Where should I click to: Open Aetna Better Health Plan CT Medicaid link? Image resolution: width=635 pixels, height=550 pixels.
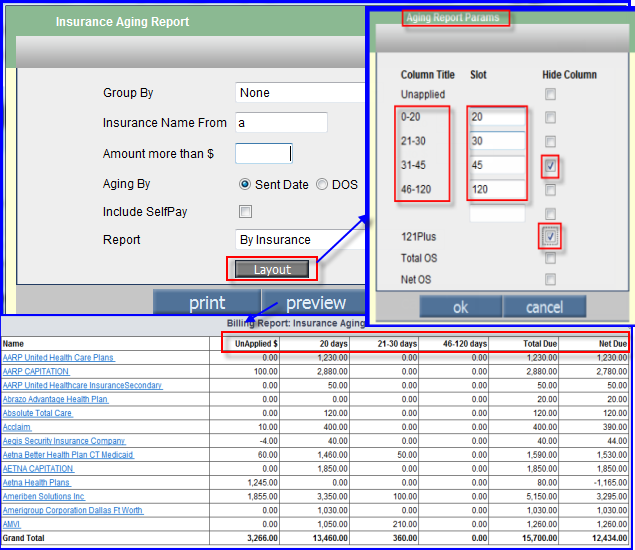(x=68, y=455)
